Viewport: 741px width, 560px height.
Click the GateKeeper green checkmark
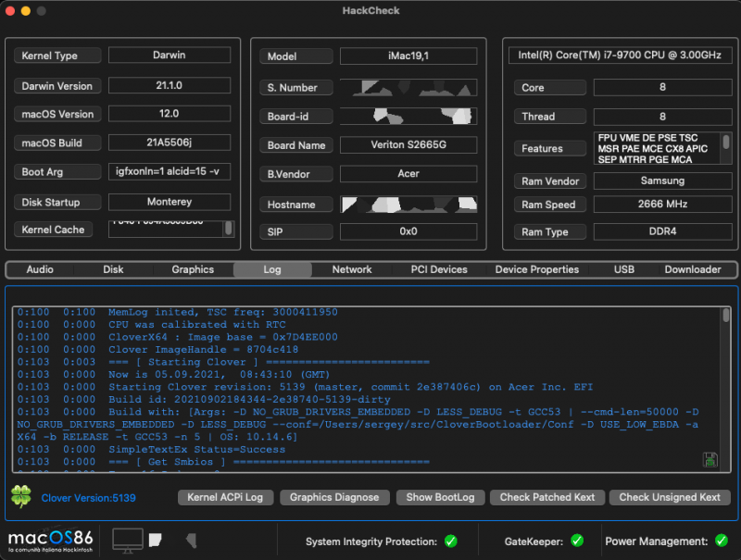[576, 541]
